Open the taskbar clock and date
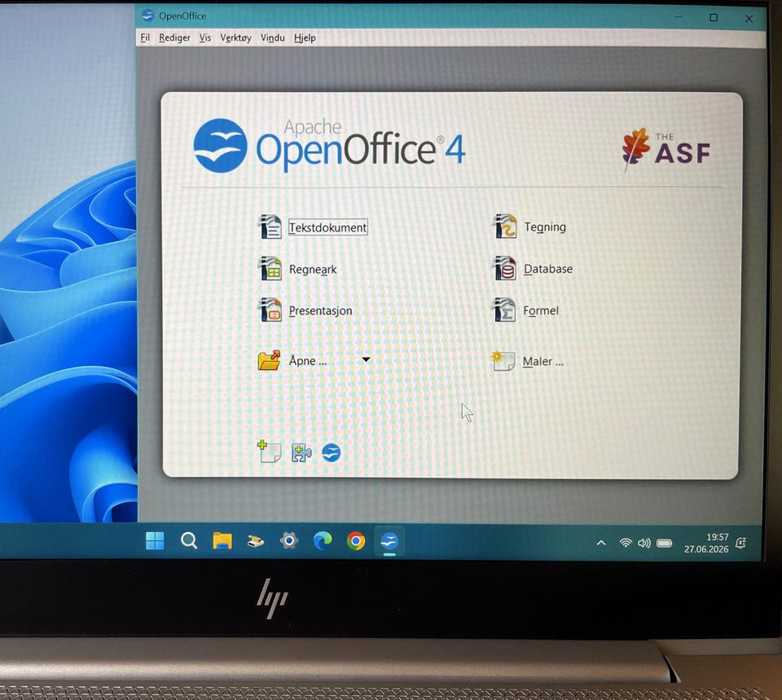The height and width of the screenshot is (700, 782). [x=706, y=543]
